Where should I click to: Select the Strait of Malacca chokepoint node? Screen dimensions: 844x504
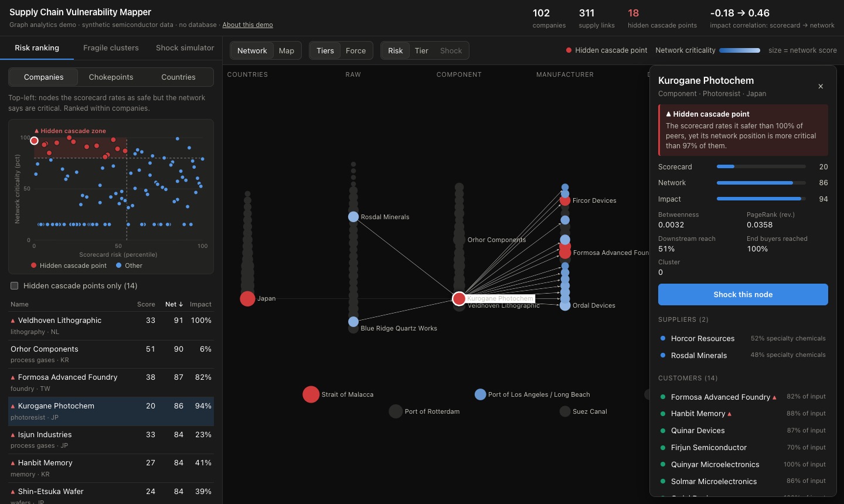pyautogui.click(x=311, y=394)
